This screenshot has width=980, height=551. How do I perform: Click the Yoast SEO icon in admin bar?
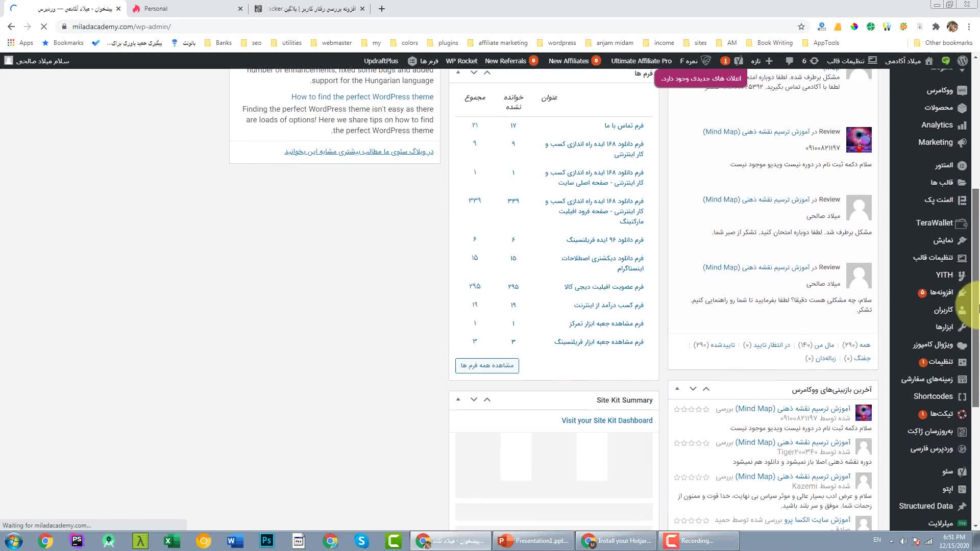[739, 61]
